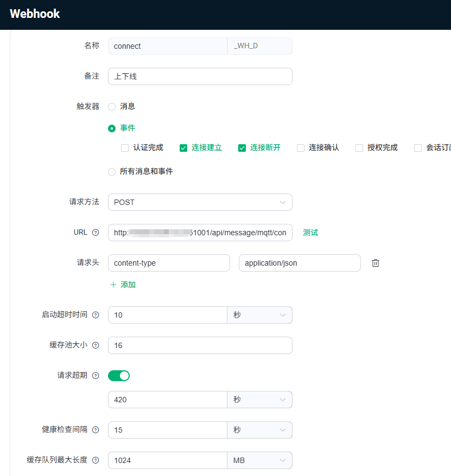Delete the content-type request header row
The height and width of the screenshot is (476, 451).
click(375, 263)
